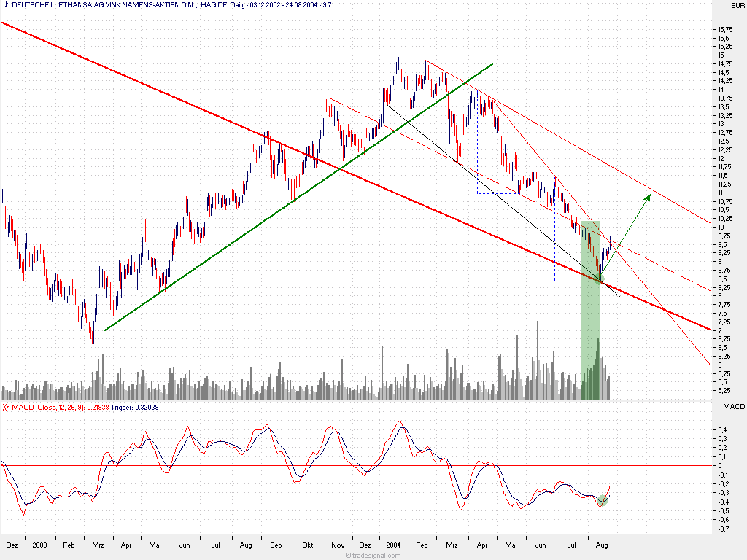Click the candlestick icon before the Deutsche Lufthansa title
747x560 pixels.
pyautogui.click(x=7, y=5)
